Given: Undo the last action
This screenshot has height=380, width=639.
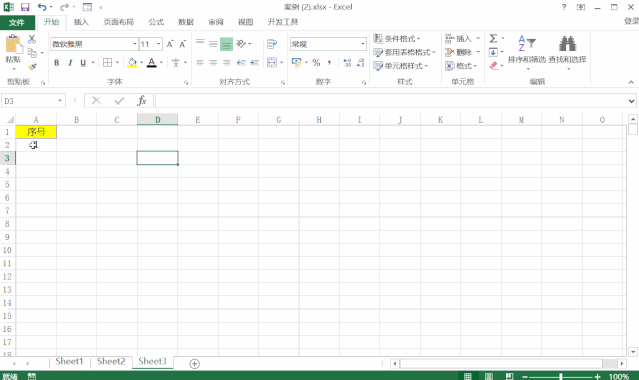Looking at the screenshot, I should click(42, 7).
